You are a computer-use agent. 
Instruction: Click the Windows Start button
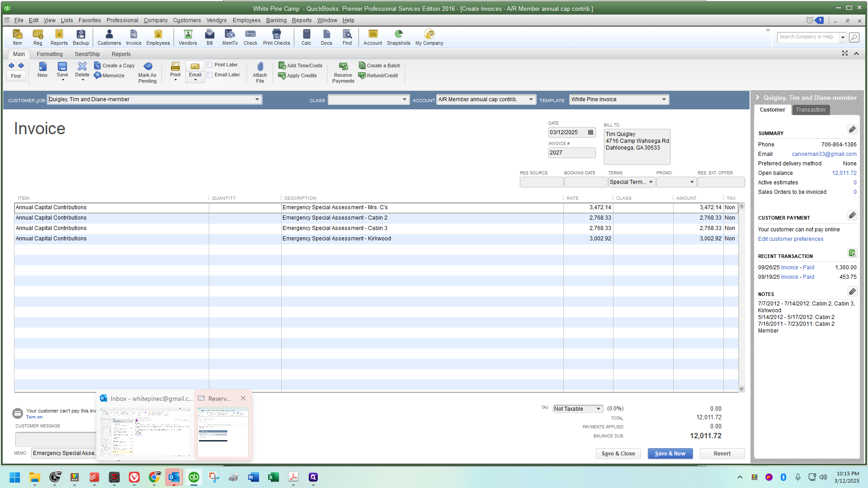(14, 477)
